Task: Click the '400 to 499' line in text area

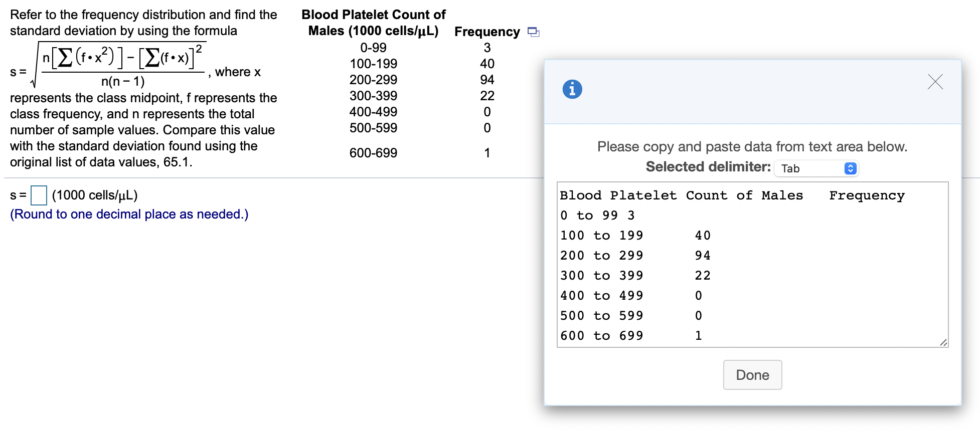Action: coord(631,296)
